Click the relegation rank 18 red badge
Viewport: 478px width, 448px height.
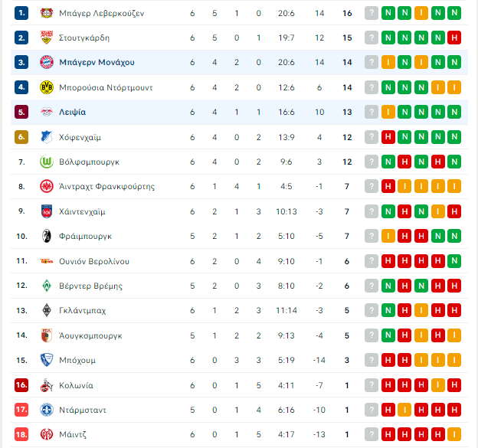[x=21, y=434]
